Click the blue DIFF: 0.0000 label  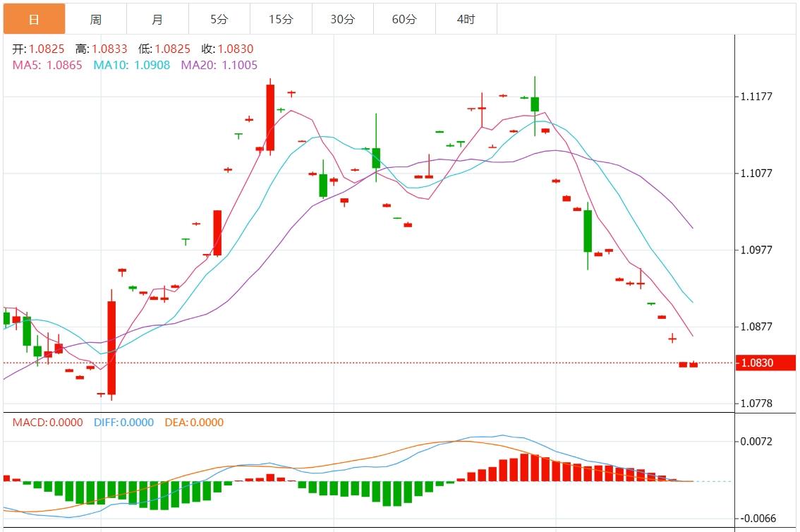tap(123, 423)
